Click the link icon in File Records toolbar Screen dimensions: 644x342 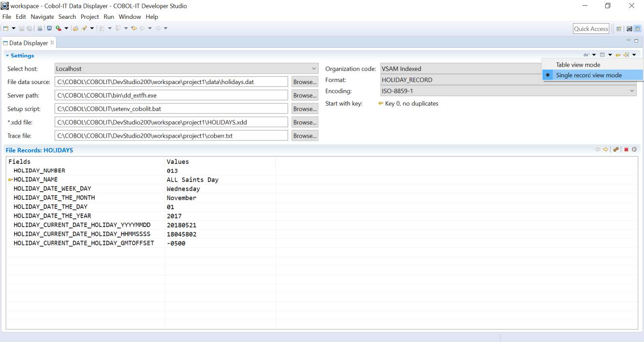point(616,150)
